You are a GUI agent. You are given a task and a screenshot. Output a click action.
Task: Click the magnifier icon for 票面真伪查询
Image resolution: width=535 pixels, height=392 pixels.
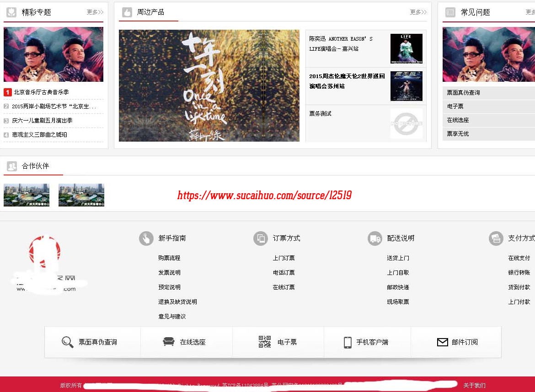click(x=67, y=342)
